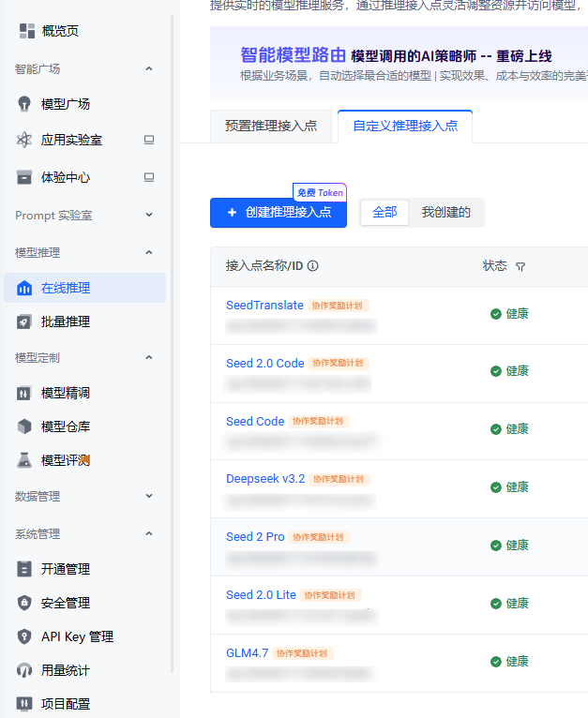
Task: Click info icon beside 接入点名称/ID header
Action: pos(313,266)
